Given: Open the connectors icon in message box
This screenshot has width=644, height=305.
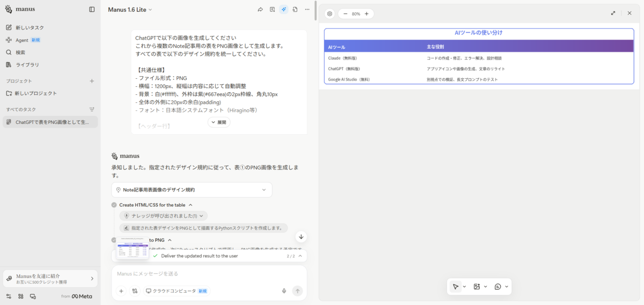Looking at the screenshot, I should click(x=135, y=291).
